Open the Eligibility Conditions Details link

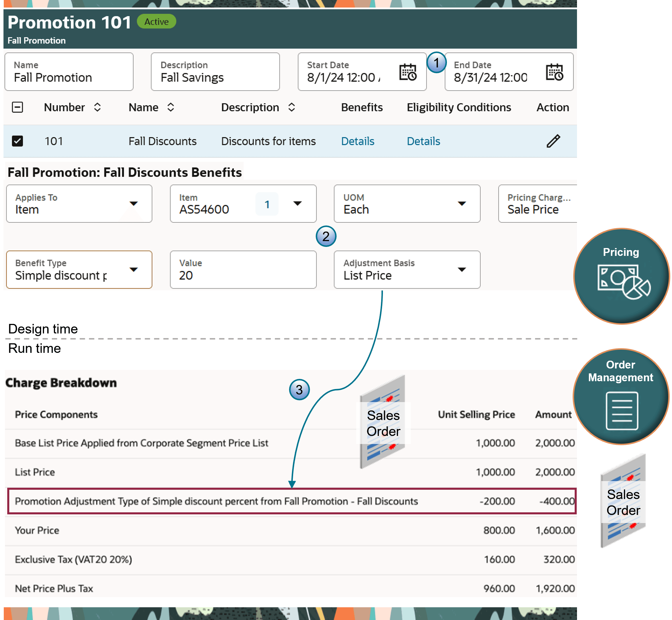(x=423, y=141)
